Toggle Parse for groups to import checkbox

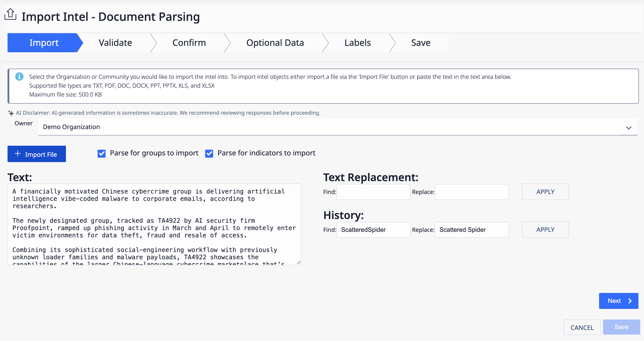tap(102, 154)
